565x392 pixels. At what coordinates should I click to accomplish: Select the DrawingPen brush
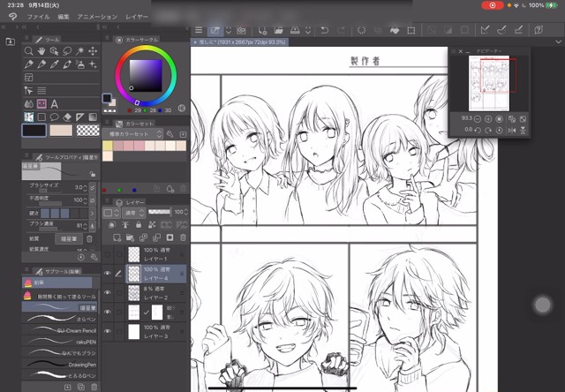tap(60, 365)
